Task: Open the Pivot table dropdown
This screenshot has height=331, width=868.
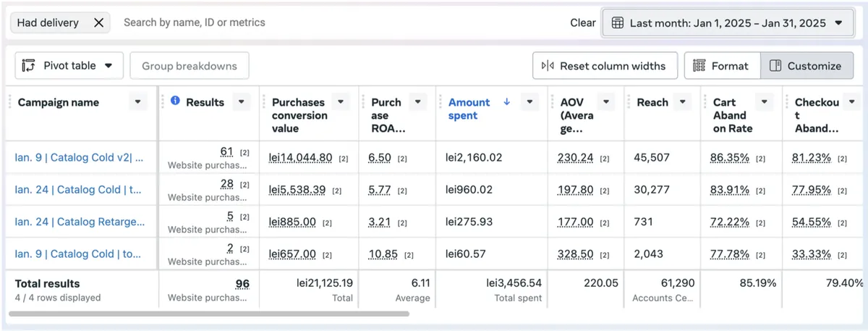Action: click(x=69, y=65)
